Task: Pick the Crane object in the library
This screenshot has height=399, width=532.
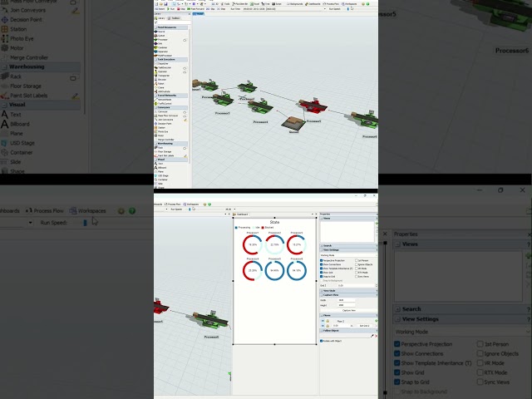Action: click(x=160, y=87)
